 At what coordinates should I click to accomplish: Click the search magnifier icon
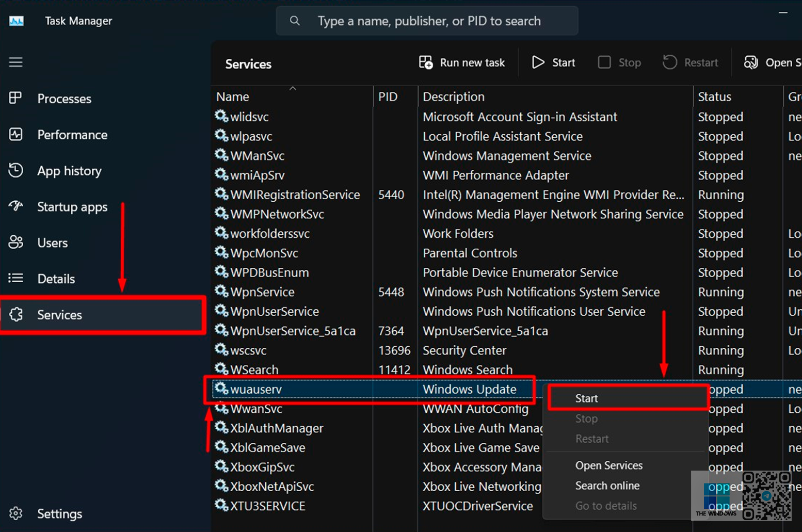click(295, 21)
